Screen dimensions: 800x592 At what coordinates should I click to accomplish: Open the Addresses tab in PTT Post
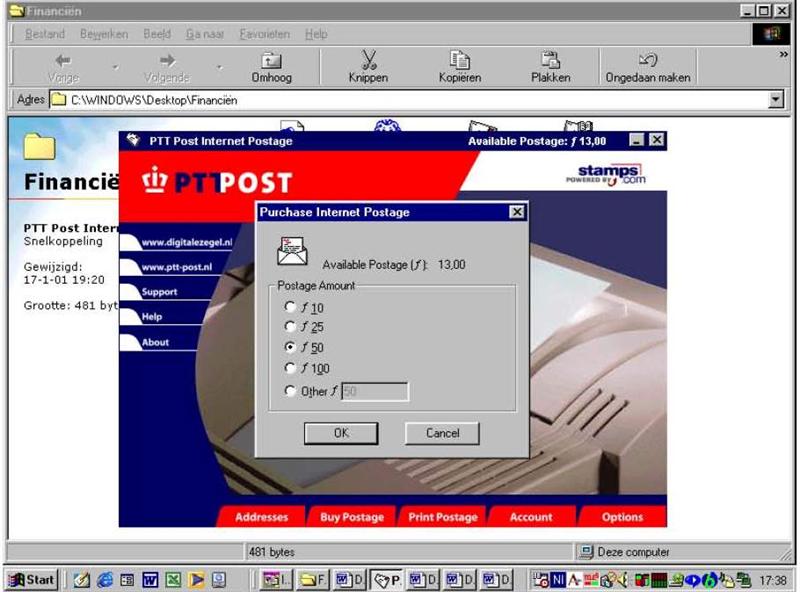point(261,516)
